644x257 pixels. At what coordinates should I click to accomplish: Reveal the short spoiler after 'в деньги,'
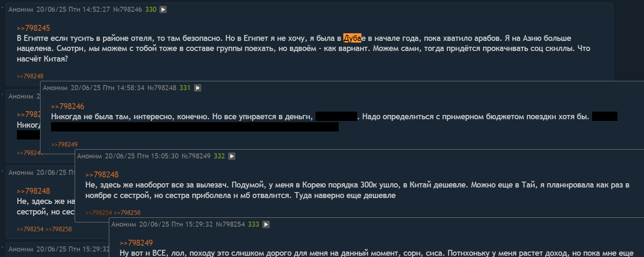pyautogui.click(x=336, y=117)
